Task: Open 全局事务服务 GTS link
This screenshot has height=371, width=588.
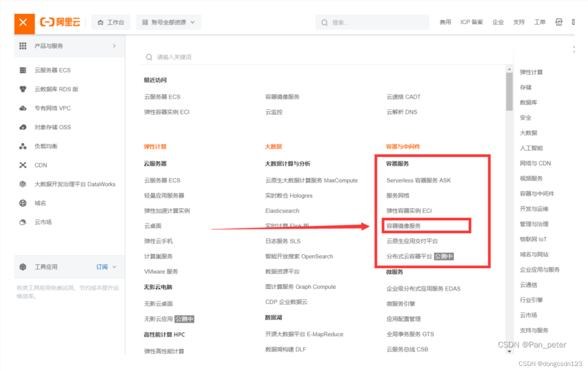Action: click(410, 334)
